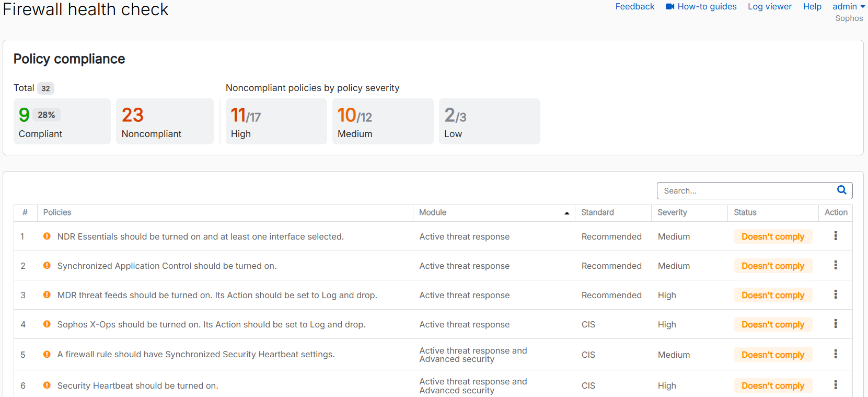The height and width of the screenshot is (397, 868).
Task: Open action menu for MDR threat feeds row
Action: click(836, 295)
